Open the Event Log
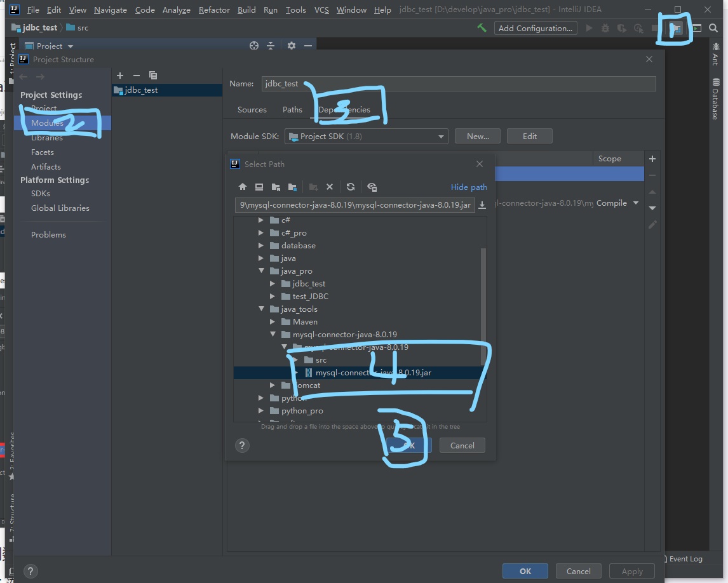 [682, 559]
